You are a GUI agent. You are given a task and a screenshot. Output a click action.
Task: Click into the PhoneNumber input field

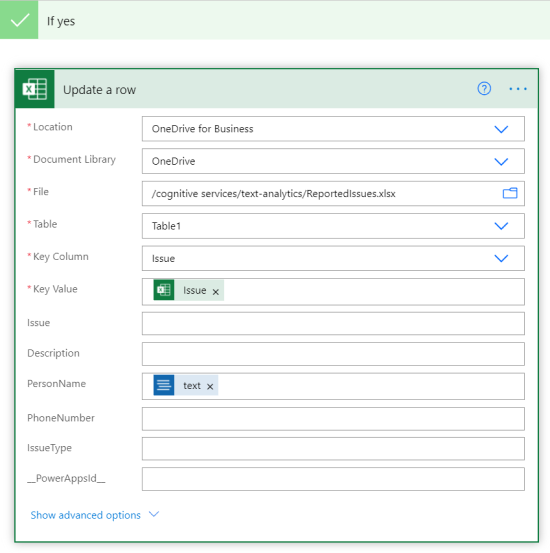tap(333, 419)
